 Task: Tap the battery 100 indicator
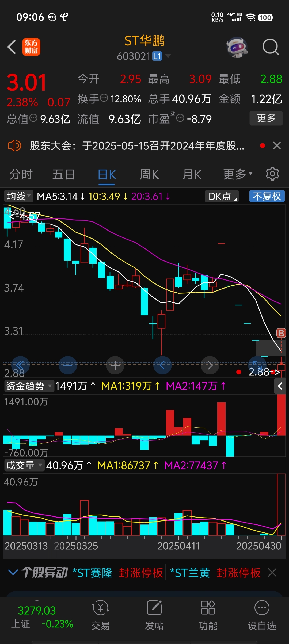tap(265, 18)
